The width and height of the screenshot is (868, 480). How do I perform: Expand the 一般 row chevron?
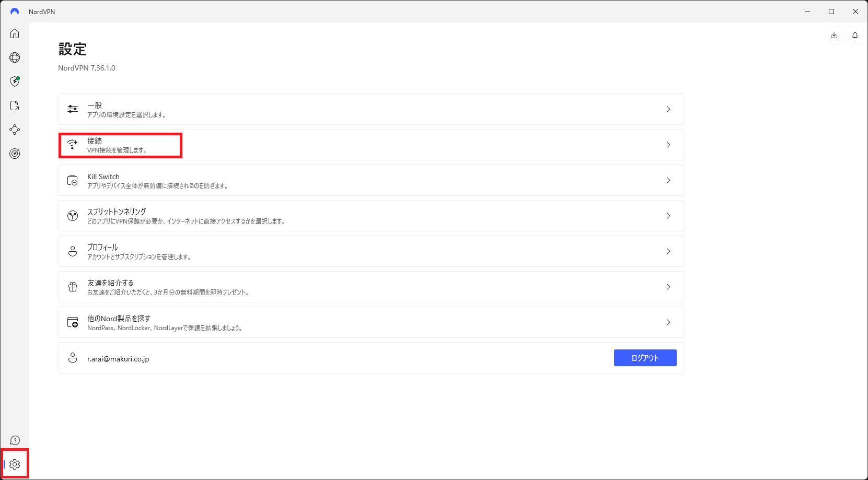click(668, 109)
